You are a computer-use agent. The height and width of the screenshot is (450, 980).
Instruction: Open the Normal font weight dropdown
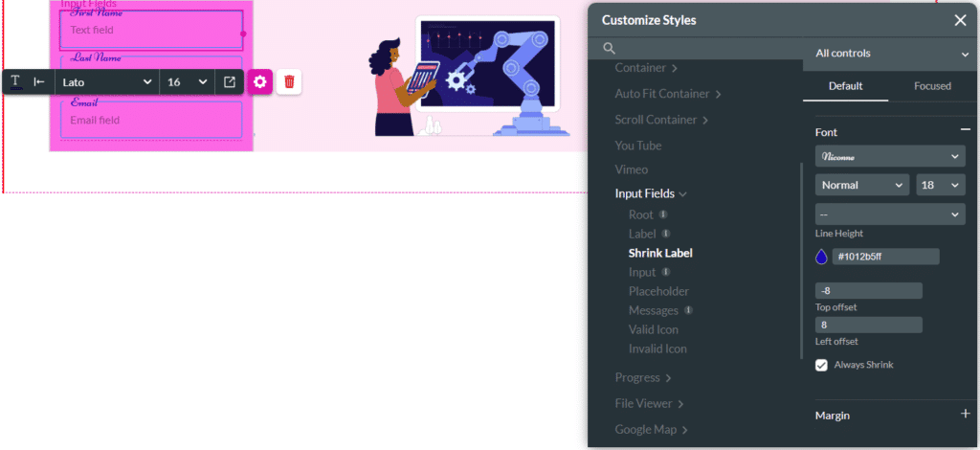[x=861, y=185]
